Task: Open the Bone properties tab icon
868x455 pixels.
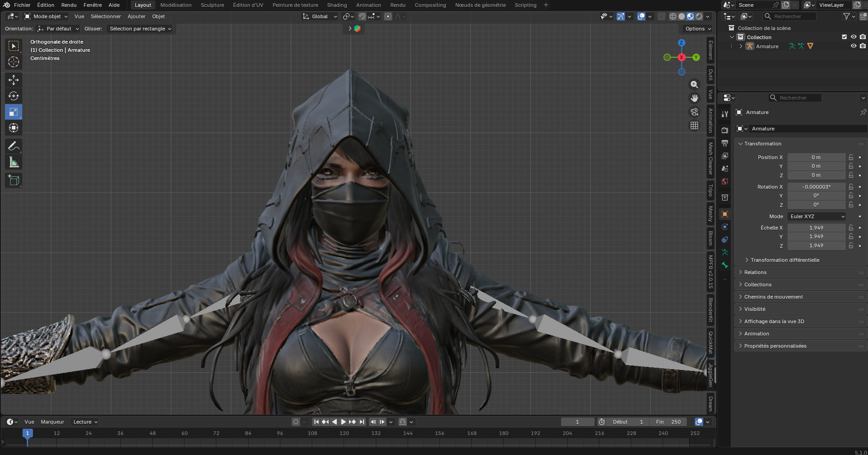Action: (x=725, y=265)
